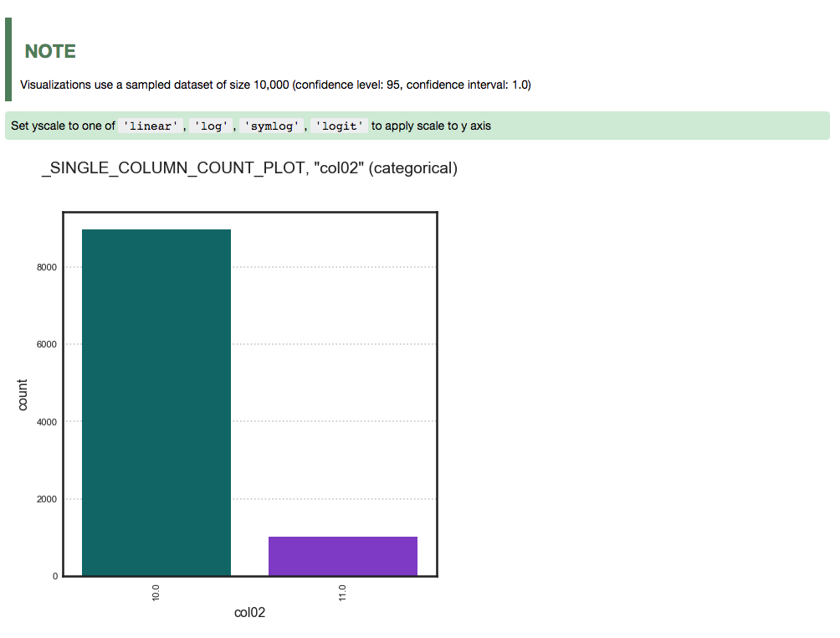
Task: Click the 'to apply scale to y axis' text
Action: point(431,126)
